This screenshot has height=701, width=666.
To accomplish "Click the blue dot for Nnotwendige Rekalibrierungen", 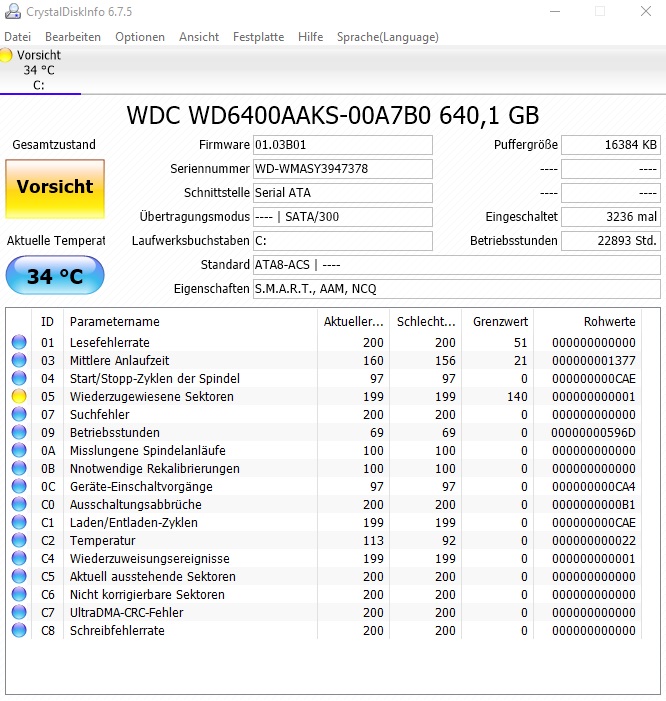I will (19, 469).
